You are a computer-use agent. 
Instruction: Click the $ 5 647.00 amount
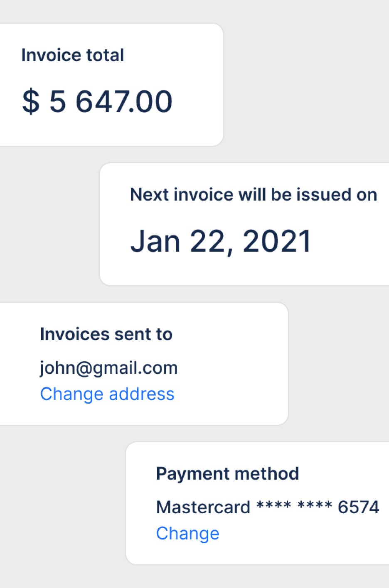point(97,101)
